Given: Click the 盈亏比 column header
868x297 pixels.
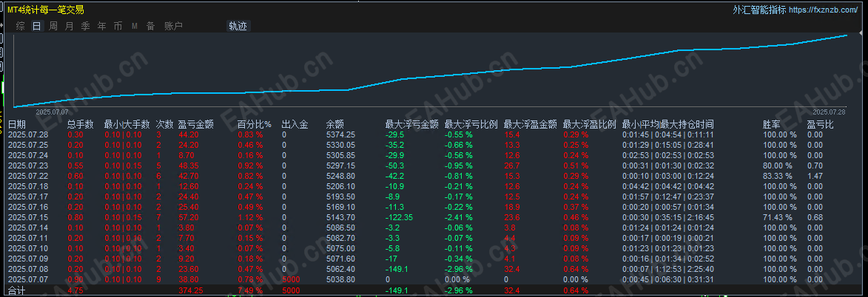Looking at the screenshot, I should point(821,124).
